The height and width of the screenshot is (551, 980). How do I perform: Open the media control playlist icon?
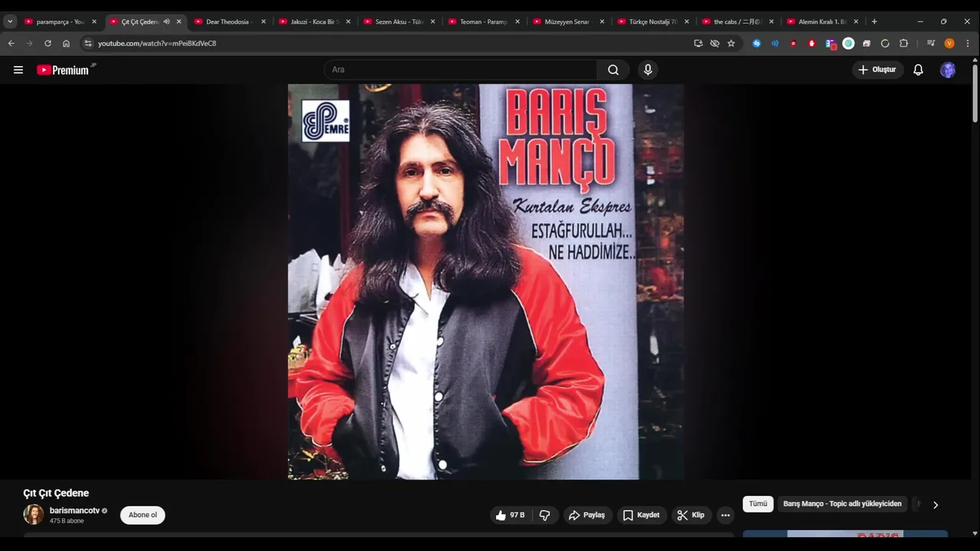tap(931, 44)
